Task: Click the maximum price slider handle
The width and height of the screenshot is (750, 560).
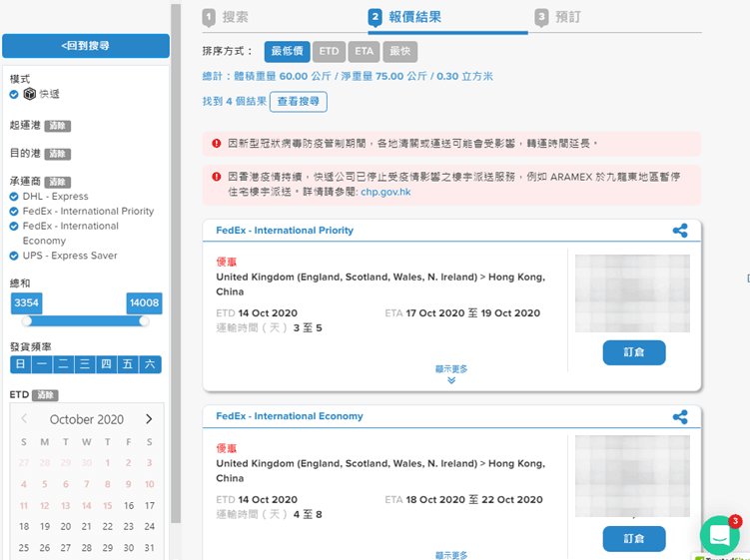Action: coord(144,321)
